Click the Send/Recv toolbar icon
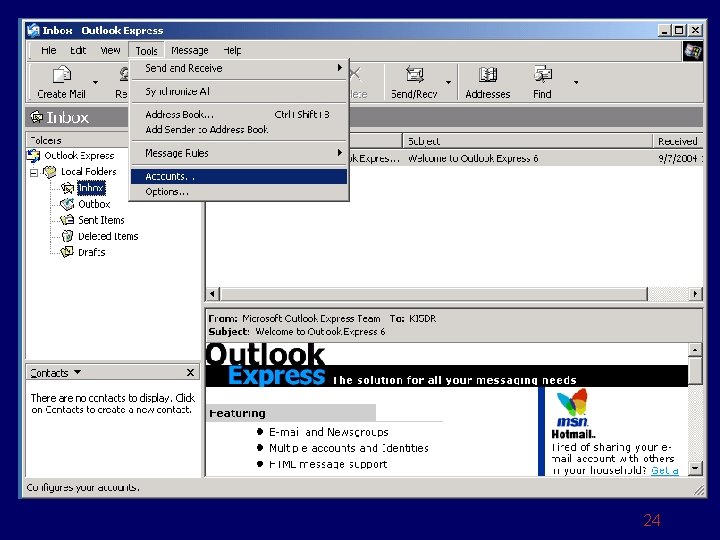The height and width of the screenshot is (540, 720). 414,74
